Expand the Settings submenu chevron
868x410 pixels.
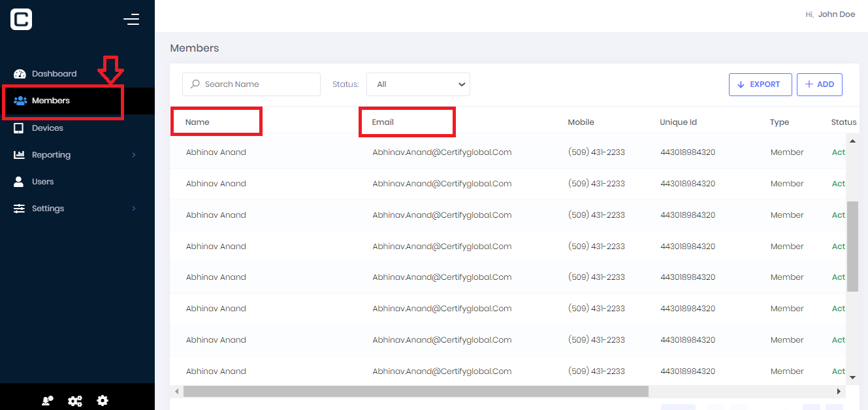tap(134, 209)
